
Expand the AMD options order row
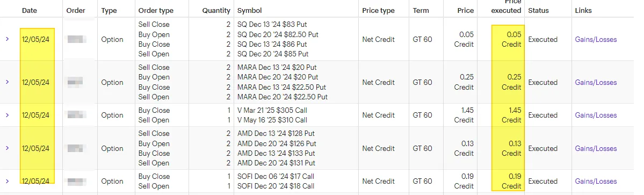7,148
